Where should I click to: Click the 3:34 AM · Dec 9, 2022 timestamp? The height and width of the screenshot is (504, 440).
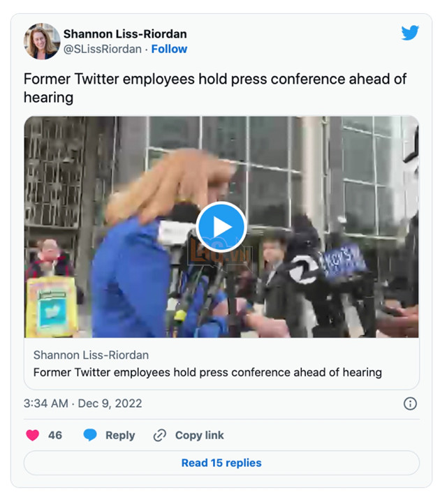pos(82,403)
